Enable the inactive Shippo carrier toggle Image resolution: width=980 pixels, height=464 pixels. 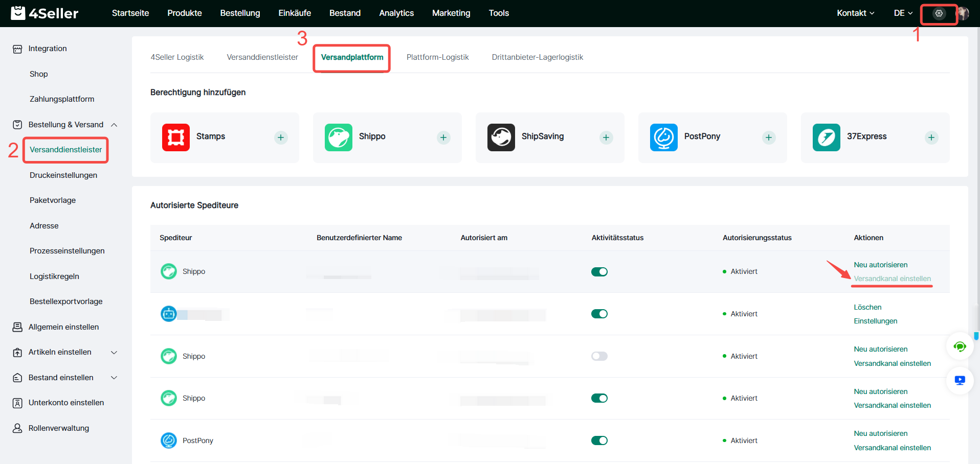599,356
